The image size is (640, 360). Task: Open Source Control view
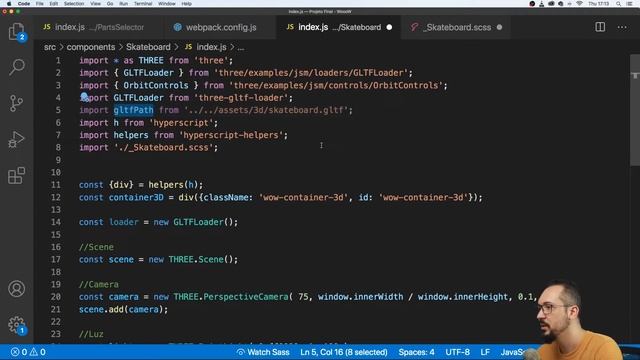pos(16,103)
